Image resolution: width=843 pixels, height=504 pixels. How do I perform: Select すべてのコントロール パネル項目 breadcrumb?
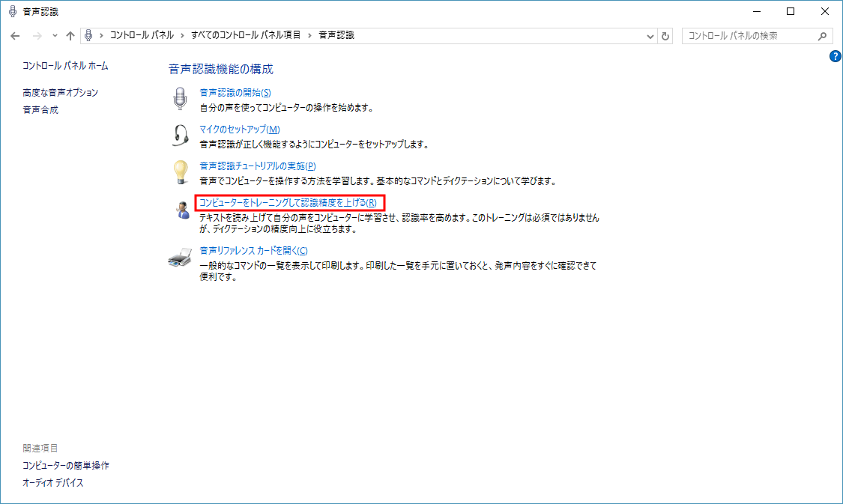click(246, 35)
